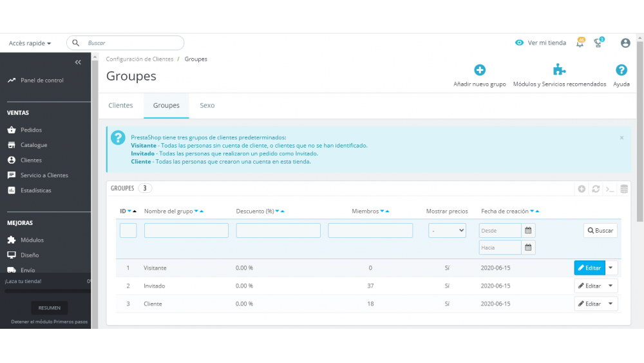
Task: Open the Hacia date calendar icon
Action: [x=528, y=248]
